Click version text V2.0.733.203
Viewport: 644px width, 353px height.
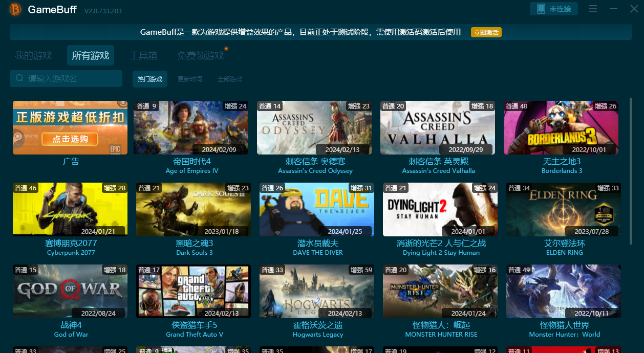point(104,10)
